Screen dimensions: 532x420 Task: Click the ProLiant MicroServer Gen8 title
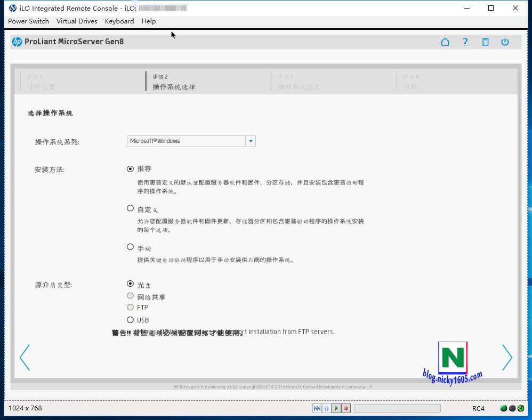74,42
